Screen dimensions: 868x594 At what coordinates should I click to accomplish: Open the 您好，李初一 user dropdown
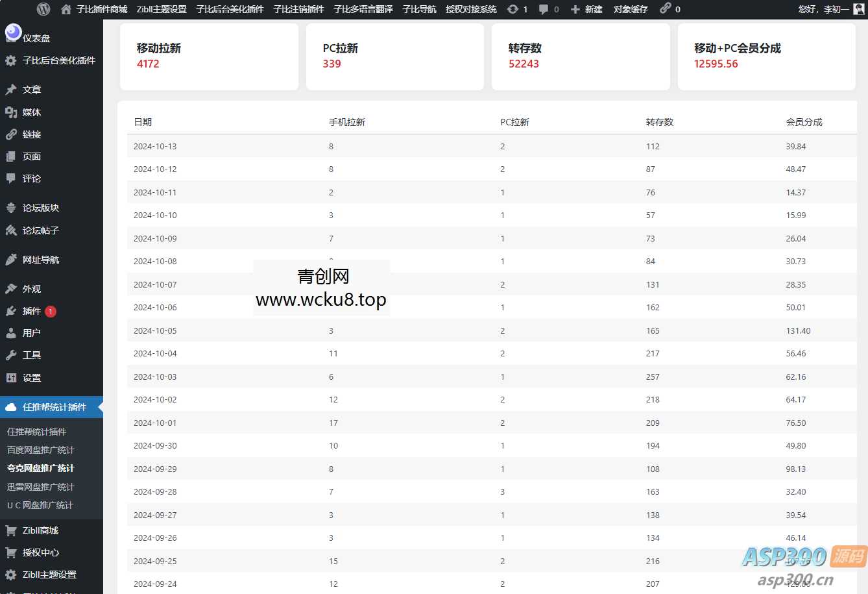click(x=822, y=9)
